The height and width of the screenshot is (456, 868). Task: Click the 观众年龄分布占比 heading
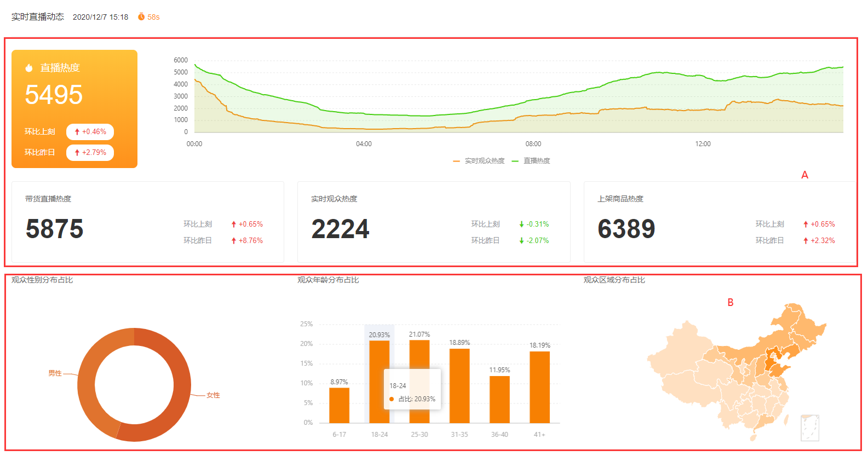tap(328, 280)
